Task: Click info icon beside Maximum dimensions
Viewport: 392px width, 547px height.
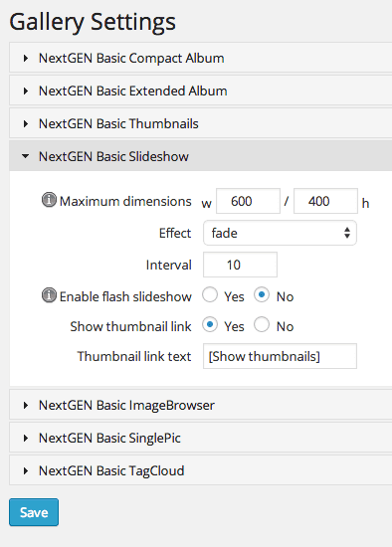Action: coord(49,200)
